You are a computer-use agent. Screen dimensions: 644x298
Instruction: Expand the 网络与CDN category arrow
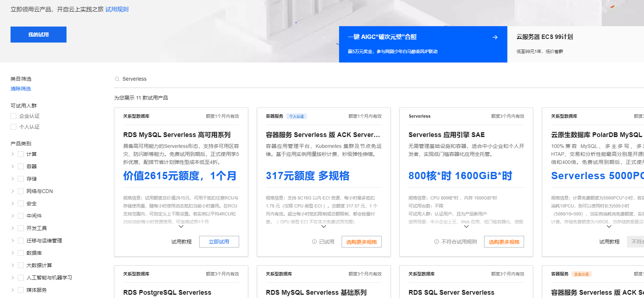[13, 191]
